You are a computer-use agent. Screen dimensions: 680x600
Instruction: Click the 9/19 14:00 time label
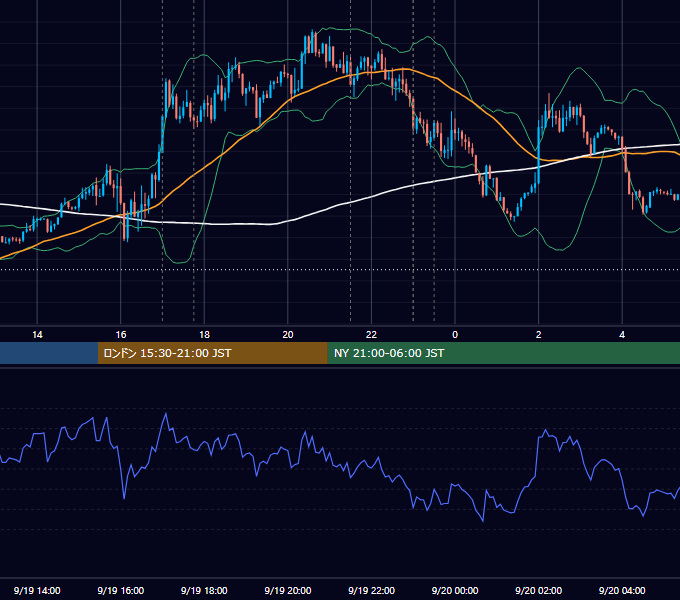coord(37,590)
